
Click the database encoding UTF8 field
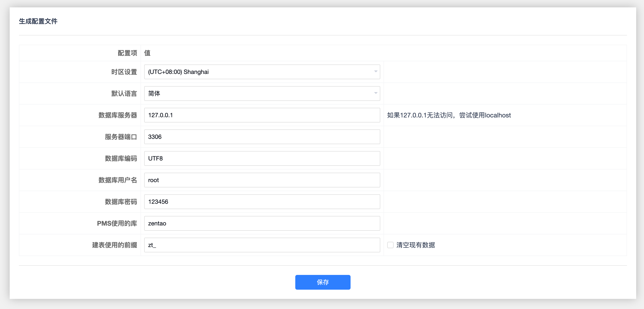pyautogui.click(x=262, y=158)
